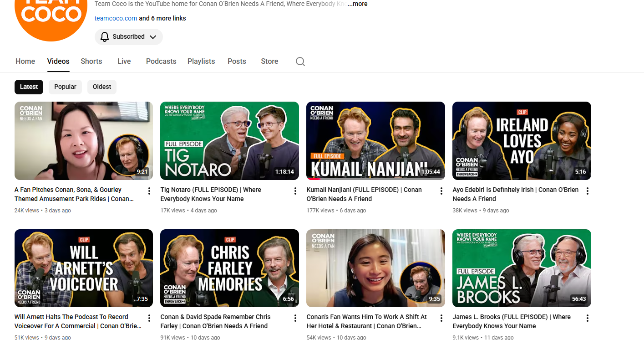Screen dimensions: 644x340
Task: Open the Playlists tab
Action: tap(201, 62)
